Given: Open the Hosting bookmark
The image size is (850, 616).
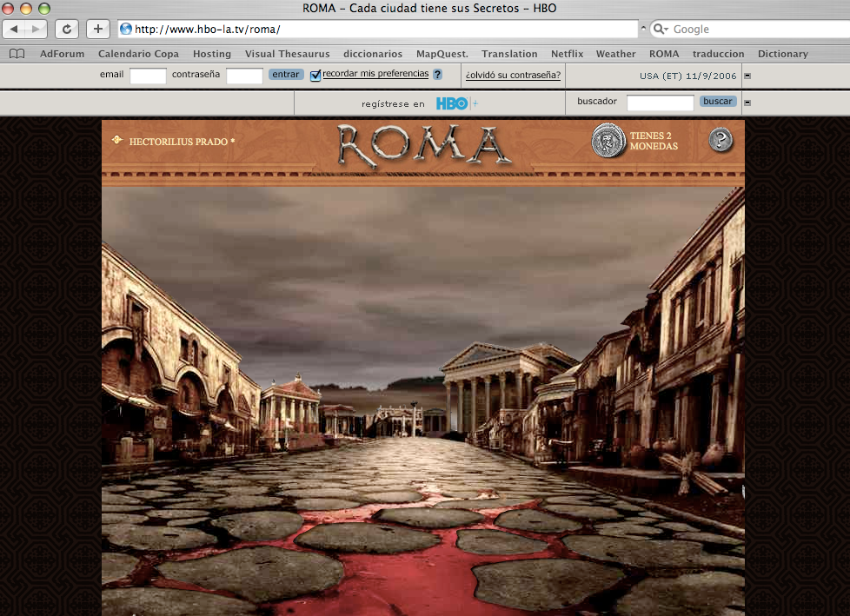Looking at the screenshot, I should [212, 54].
